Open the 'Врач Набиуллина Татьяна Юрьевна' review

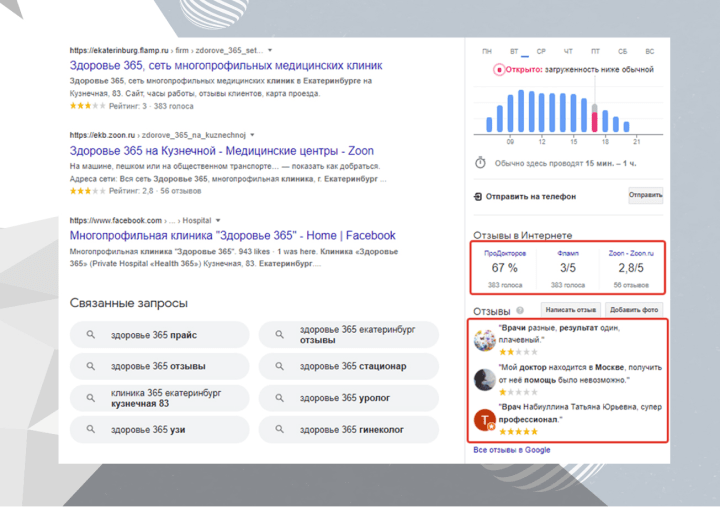580,413
